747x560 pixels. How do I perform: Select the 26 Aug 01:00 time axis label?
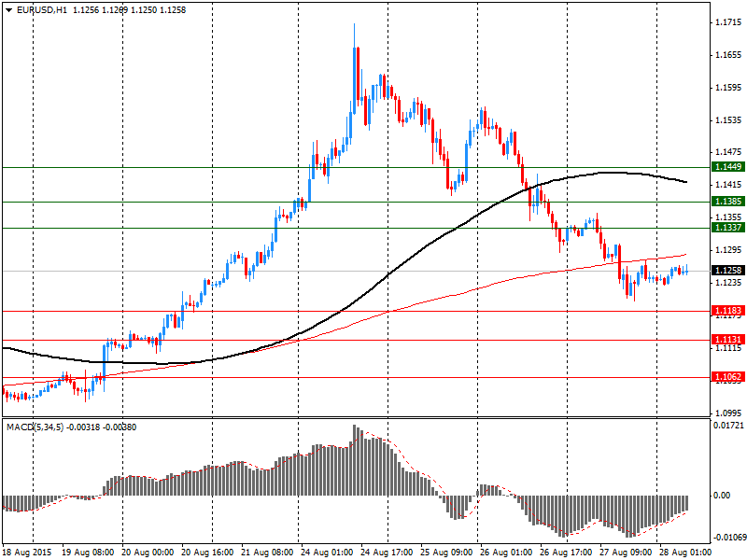[506, 553]
